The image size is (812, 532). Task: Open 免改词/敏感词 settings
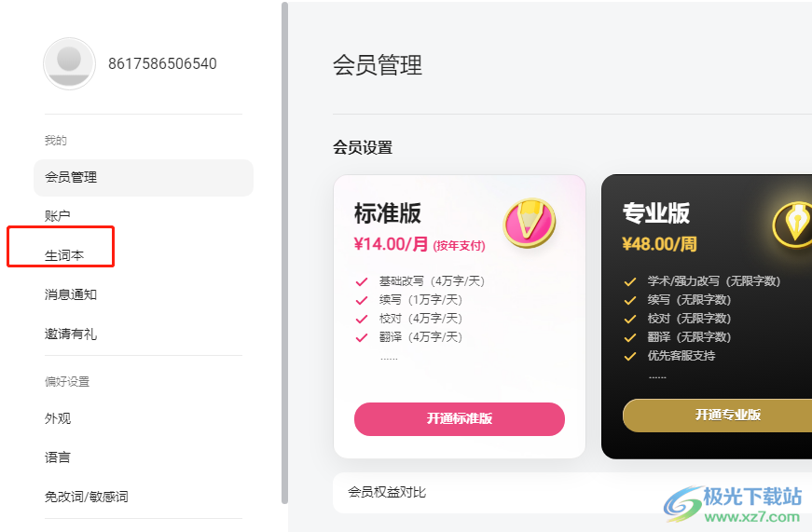[x=87, y=497]
